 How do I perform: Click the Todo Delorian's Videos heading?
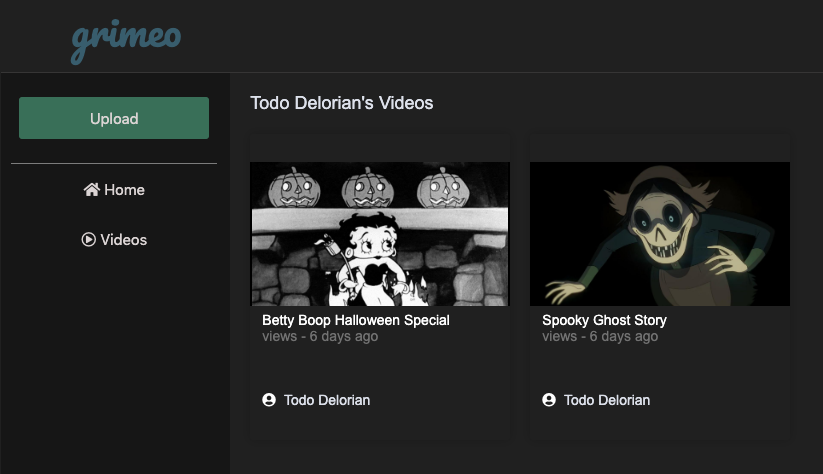click(x=341, y=103)
